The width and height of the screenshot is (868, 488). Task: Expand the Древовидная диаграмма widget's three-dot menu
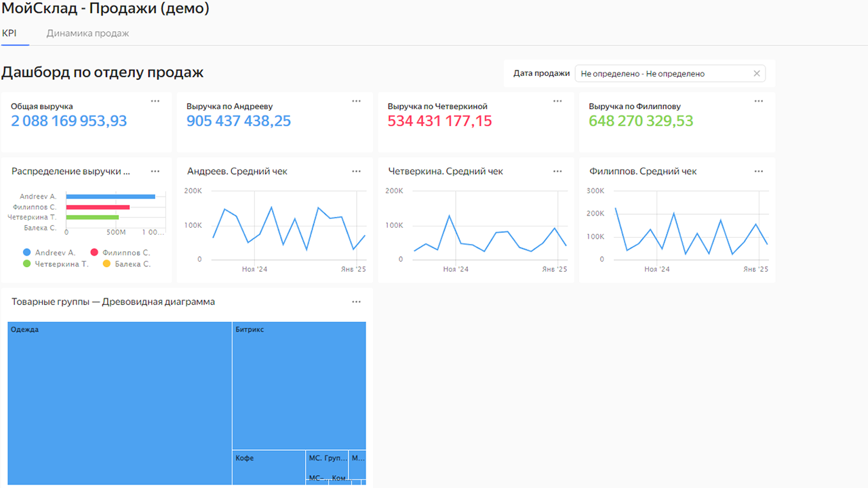357,302
